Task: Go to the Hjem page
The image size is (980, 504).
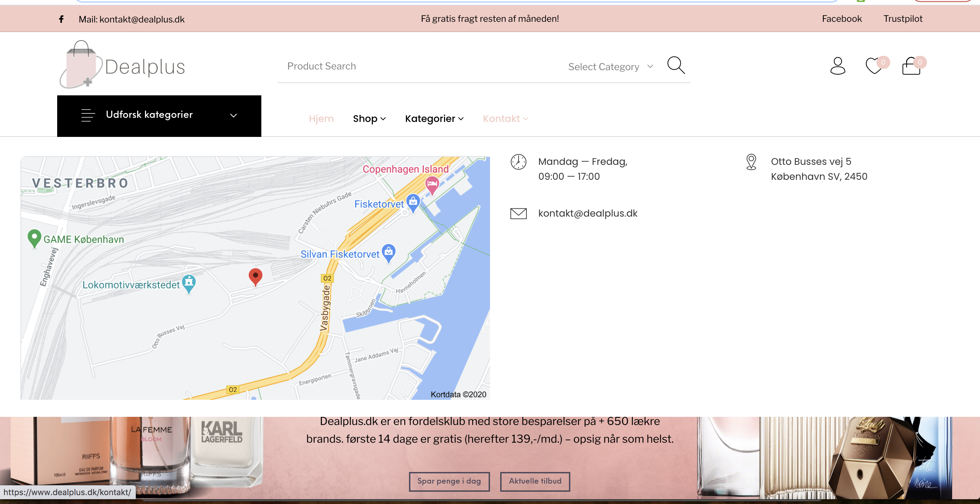Action: click(321, 119)
